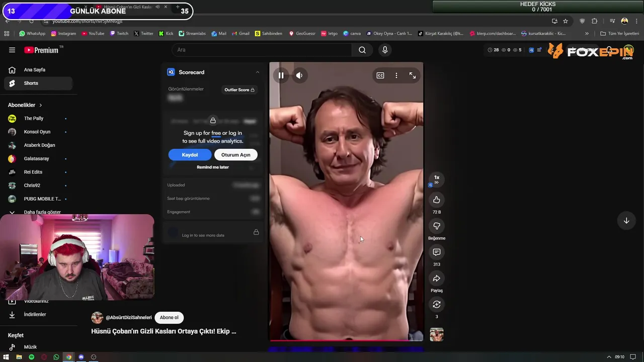The width and height of the screenshot is (644, 362).
Task: Open GeoGuessr bookmark
Action: 302,34
